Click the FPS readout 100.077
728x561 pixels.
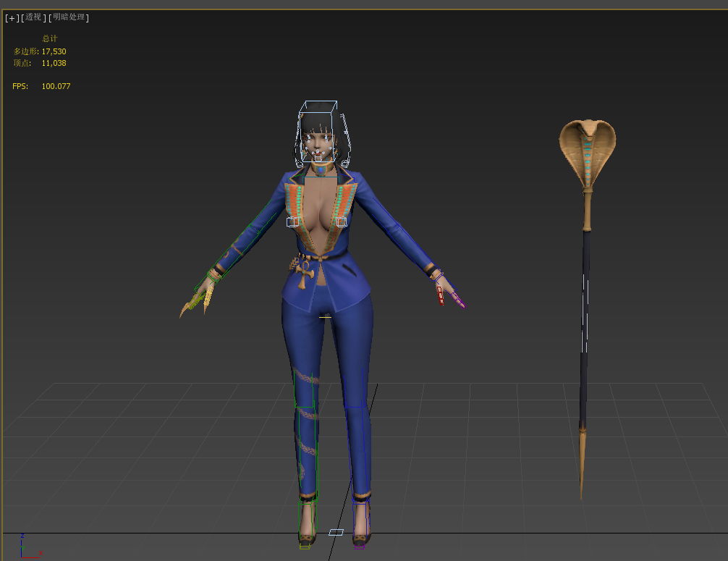point(56,86)
